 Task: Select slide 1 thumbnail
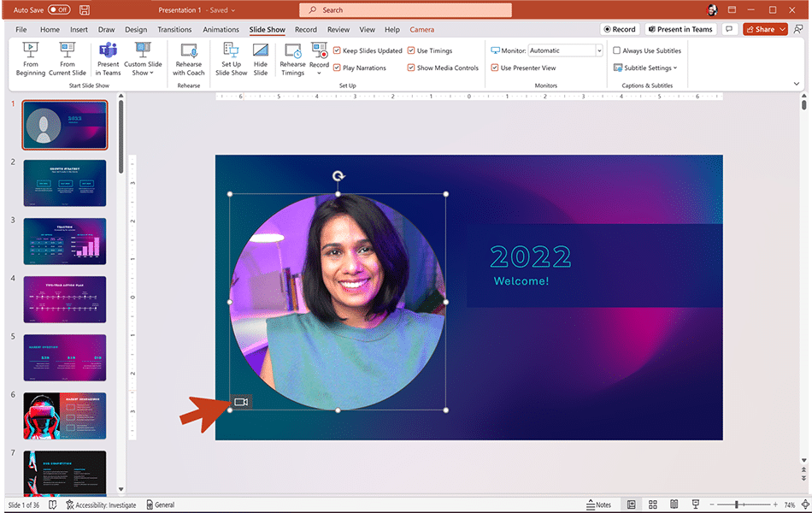65,125
